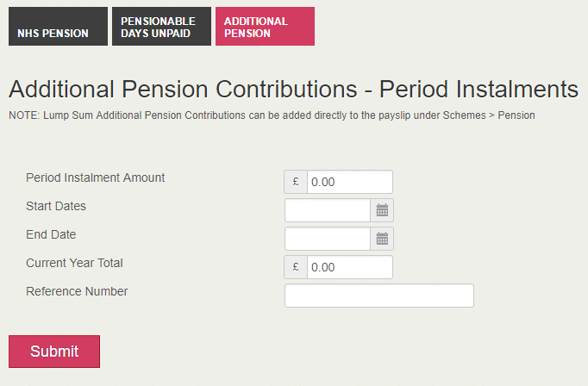Open the Start Dates calendar picker
The height and width of the screenshot is (386, 588).
click(x=382, y=210)
